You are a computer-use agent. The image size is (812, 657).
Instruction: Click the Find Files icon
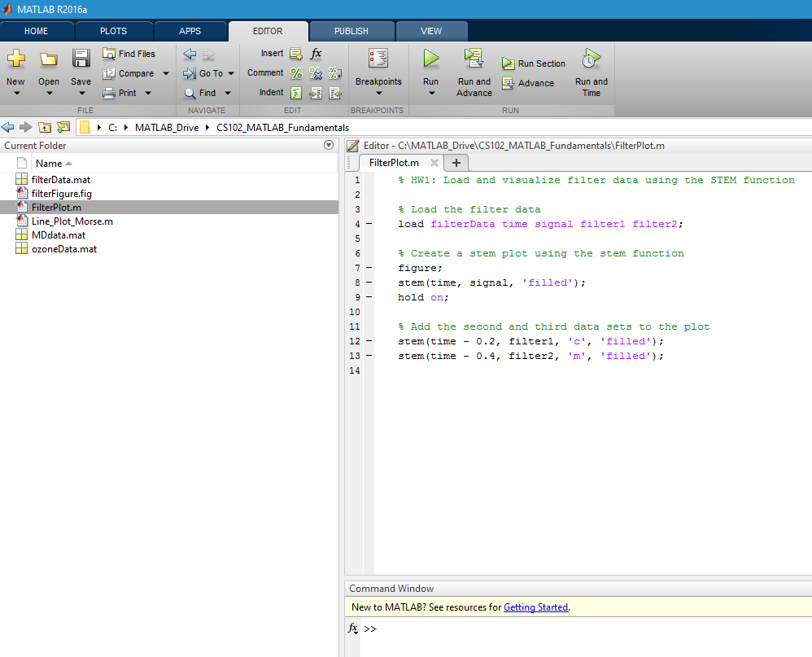point(109,54)
